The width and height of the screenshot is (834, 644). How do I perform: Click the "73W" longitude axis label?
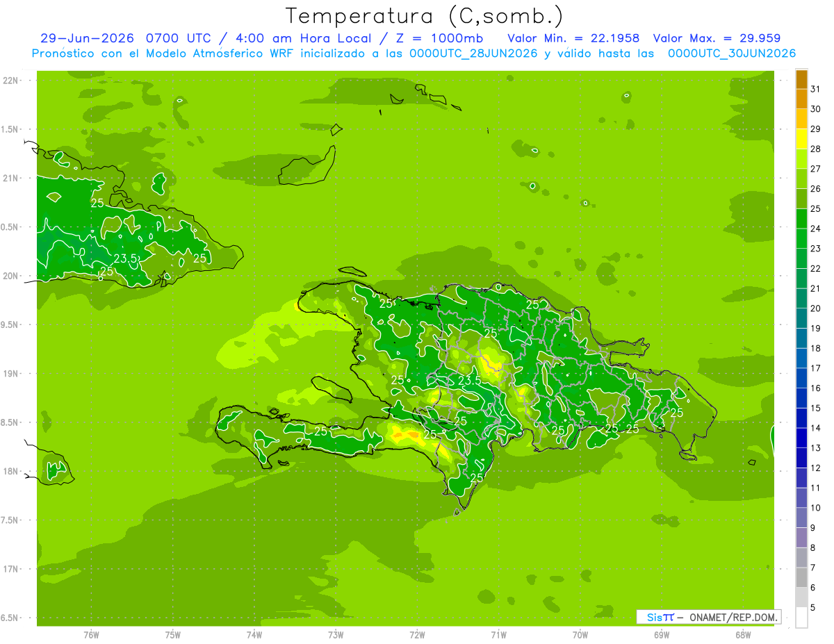(x=336, y=634)
